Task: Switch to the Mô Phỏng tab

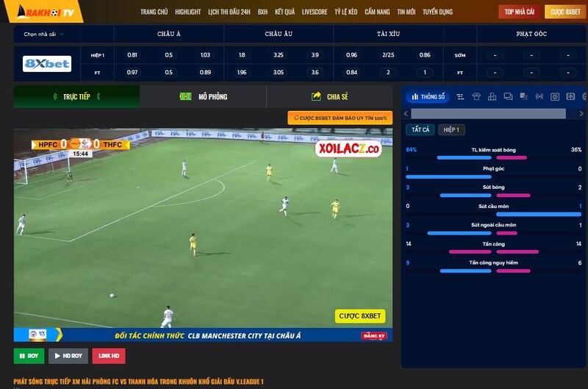Action: (204, 97)
